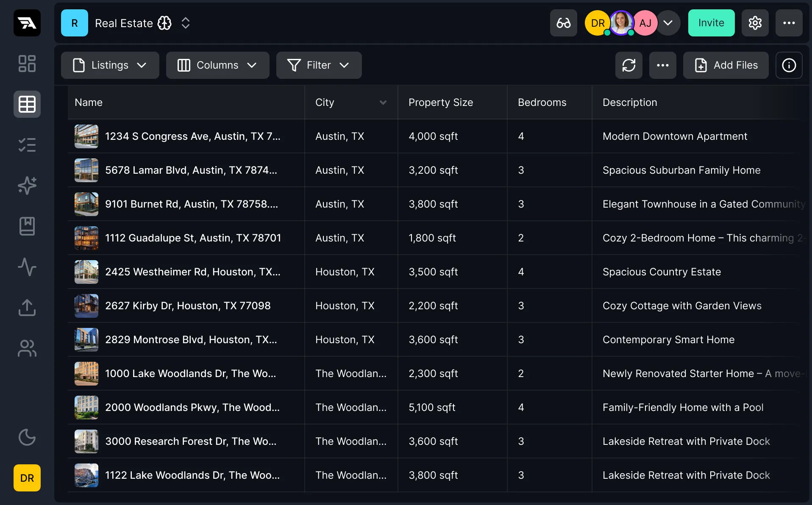The width and height of the screenshot is (812, 505).
Task: Click the Invite button
Action: 711,23
